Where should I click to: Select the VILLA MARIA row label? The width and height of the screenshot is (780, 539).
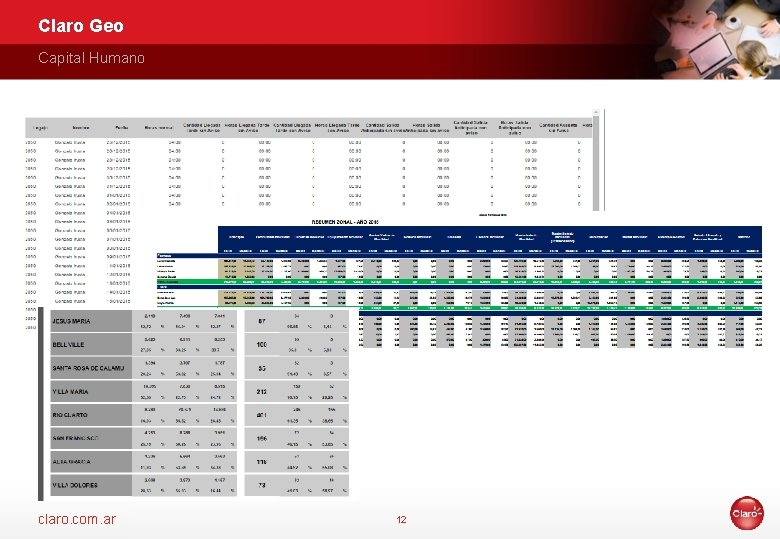(91, 391)
